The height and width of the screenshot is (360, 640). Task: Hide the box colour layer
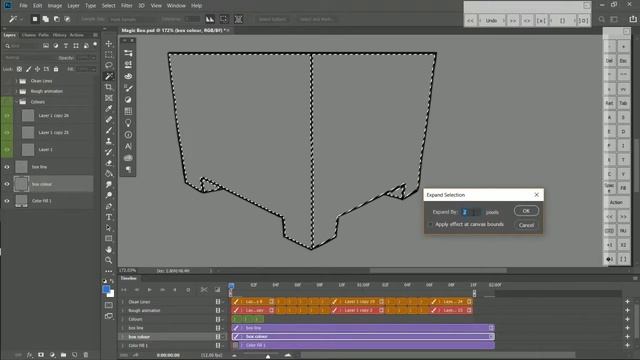[7, 184]
